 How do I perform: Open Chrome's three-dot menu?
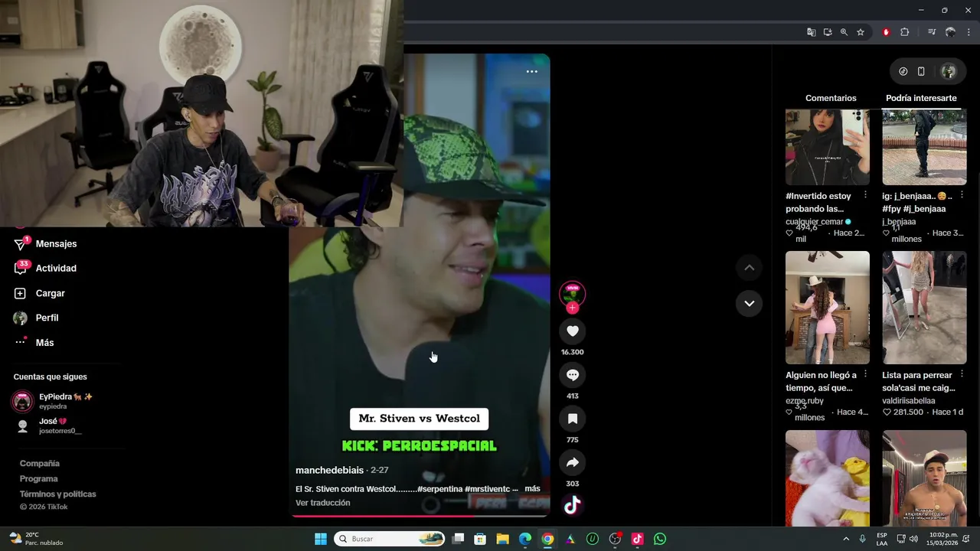point(969,32)
